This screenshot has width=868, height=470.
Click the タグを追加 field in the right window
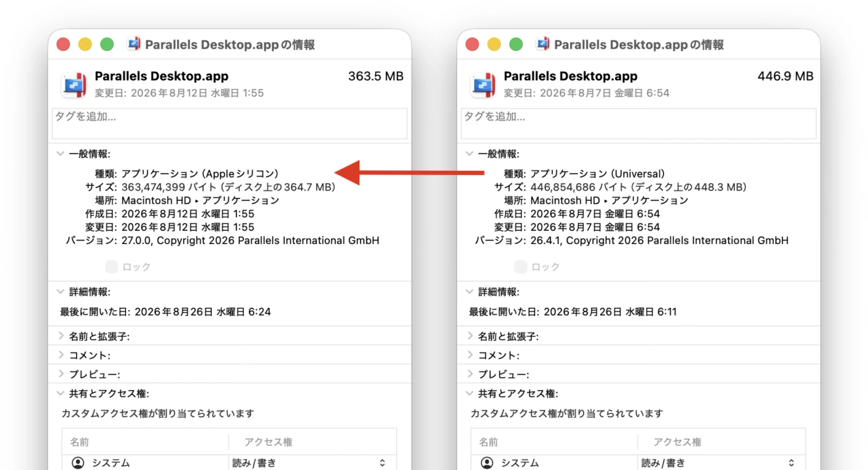[x=639, y=123]
